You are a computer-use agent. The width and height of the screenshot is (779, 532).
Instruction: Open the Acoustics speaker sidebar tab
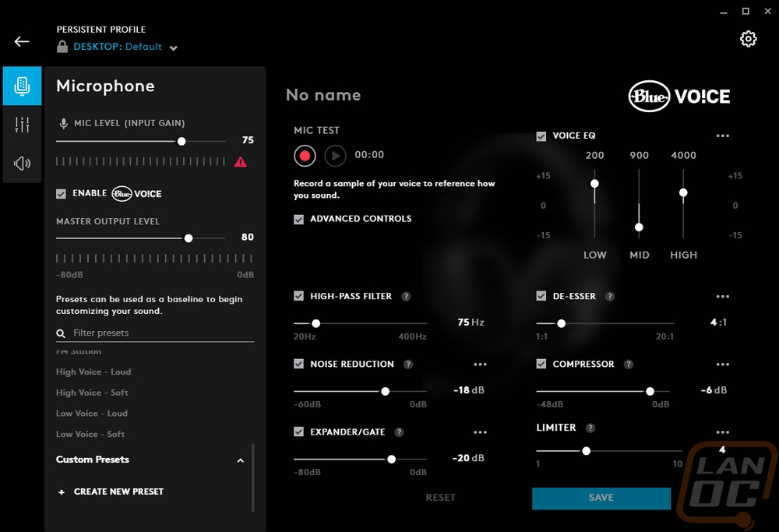tap(22, 164)
